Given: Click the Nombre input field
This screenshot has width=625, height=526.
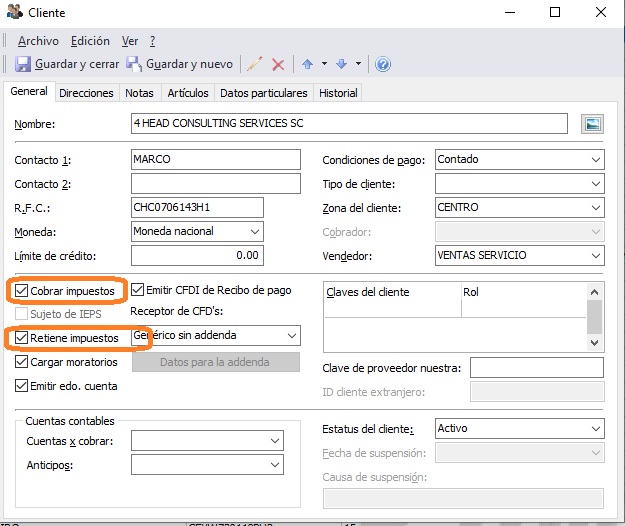Looking at the screenshot, I should tap(349, 124).
